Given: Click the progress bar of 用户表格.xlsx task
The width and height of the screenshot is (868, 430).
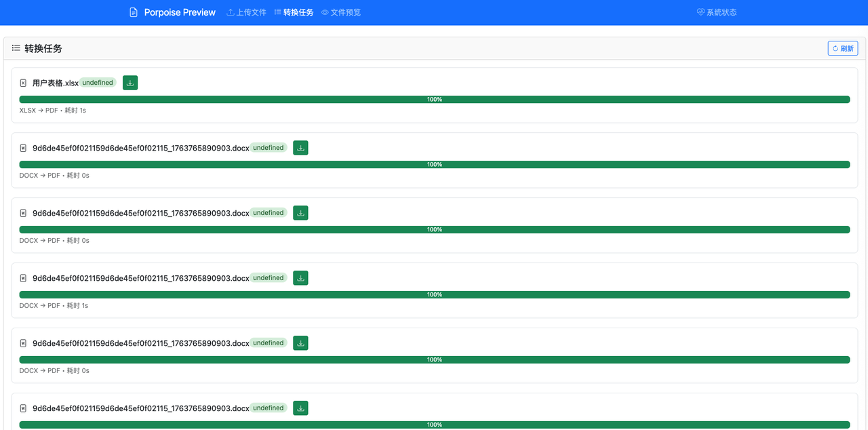Looking at the screenshot, I should point(435,100).
